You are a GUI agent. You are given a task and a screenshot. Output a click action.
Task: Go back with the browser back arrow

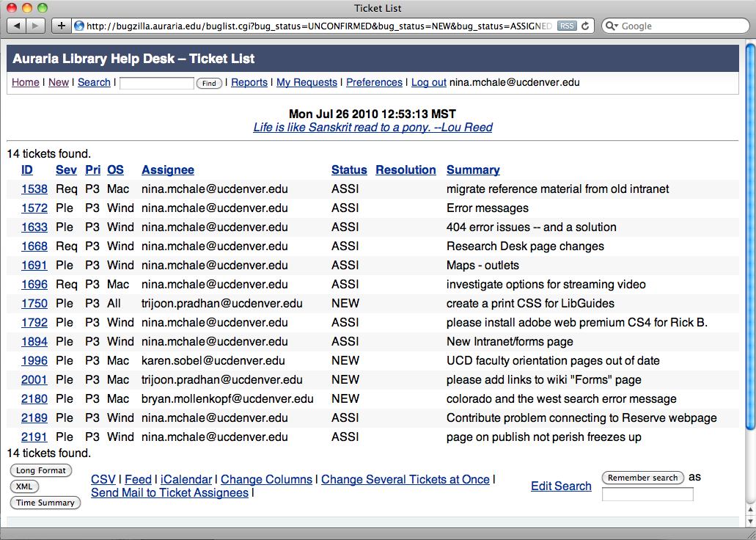click(16, 26)
